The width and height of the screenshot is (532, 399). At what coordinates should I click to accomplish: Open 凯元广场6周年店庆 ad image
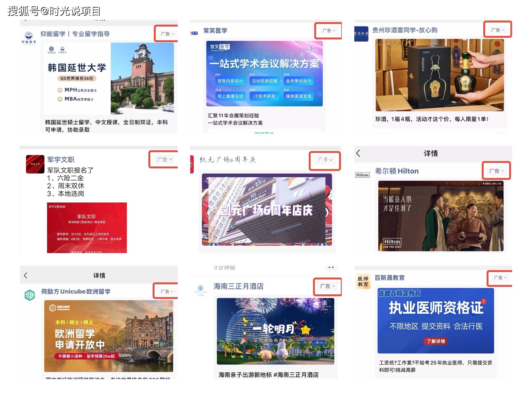(267, 209)
